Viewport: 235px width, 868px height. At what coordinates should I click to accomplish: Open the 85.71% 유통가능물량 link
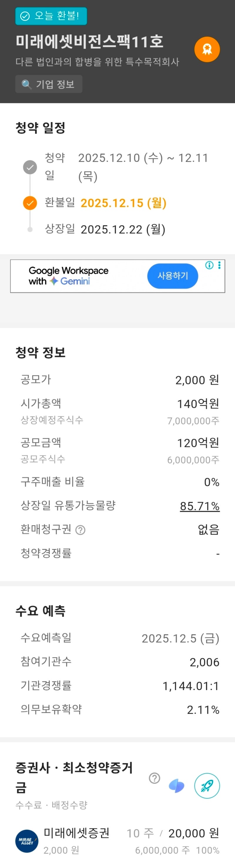click(199, 506)
